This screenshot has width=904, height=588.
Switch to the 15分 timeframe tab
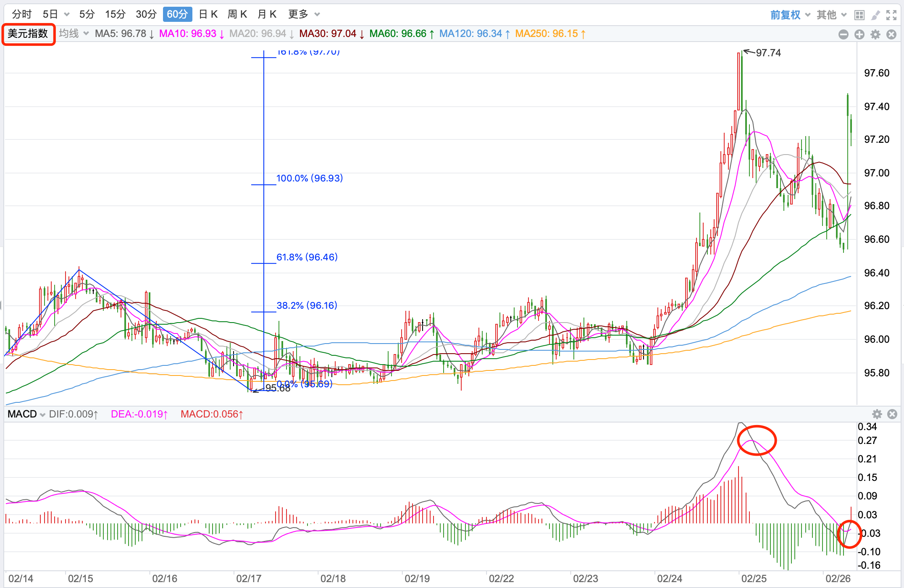(x=115, y=14)
